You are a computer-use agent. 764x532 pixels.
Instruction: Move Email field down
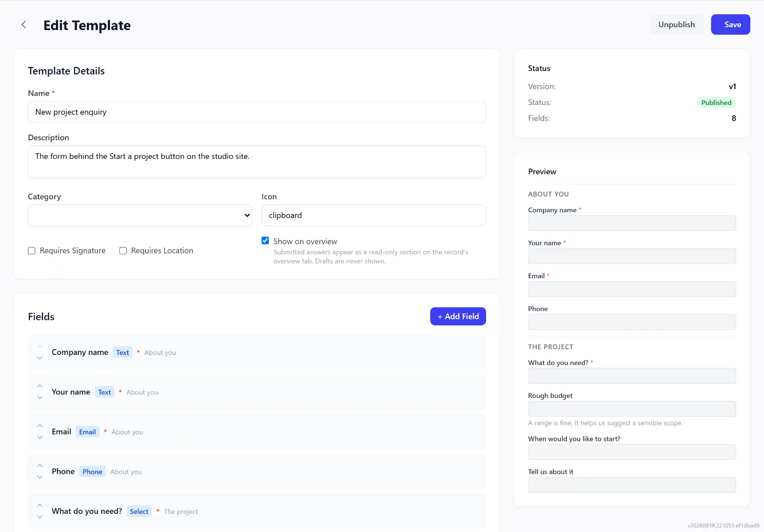pos(40,437)
